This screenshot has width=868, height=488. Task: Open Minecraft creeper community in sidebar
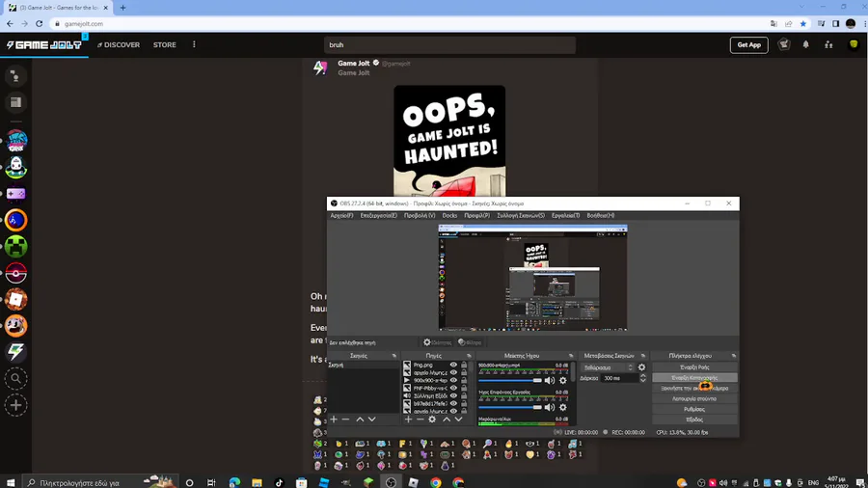coord(16,246)
